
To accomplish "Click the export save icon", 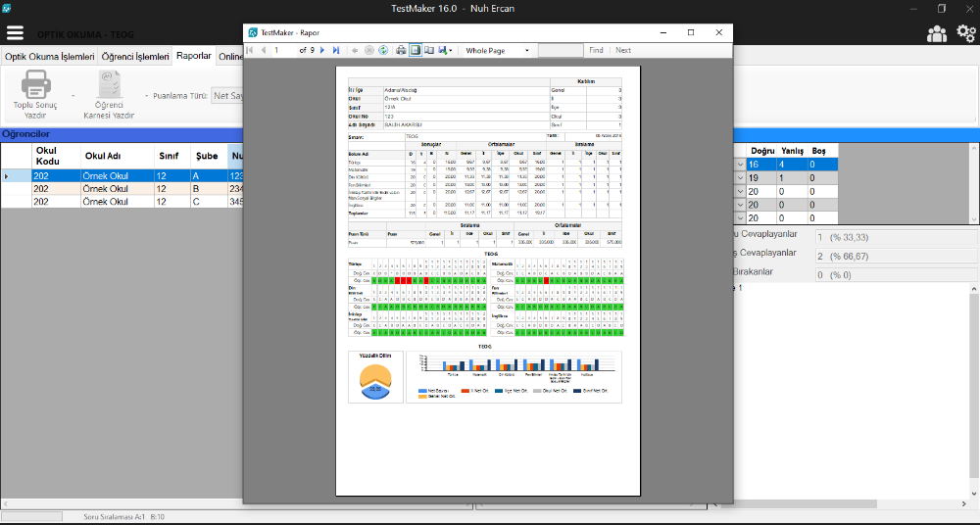I will click(x=443, y=50).
